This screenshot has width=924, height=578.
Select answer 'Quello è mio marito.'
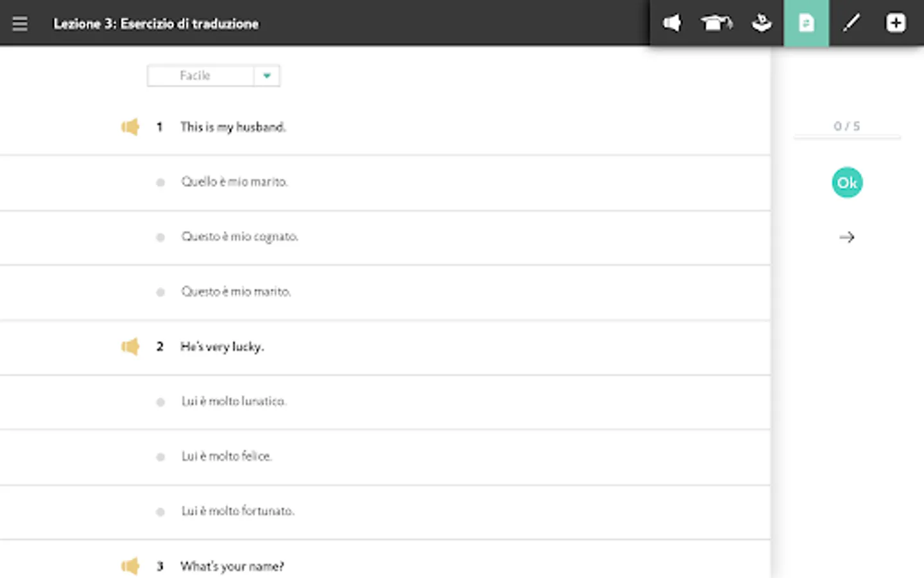pos(160,182)
